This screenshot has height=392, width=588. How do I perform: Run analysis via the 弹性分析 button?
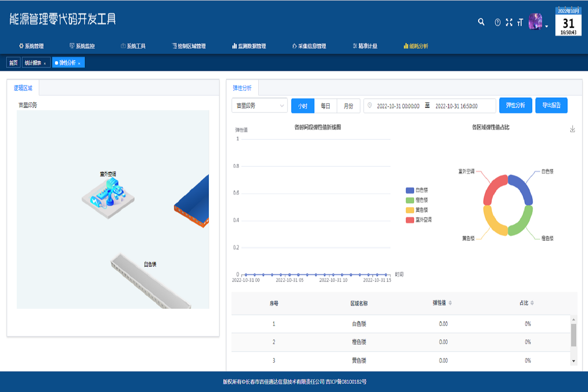(515, 105)
